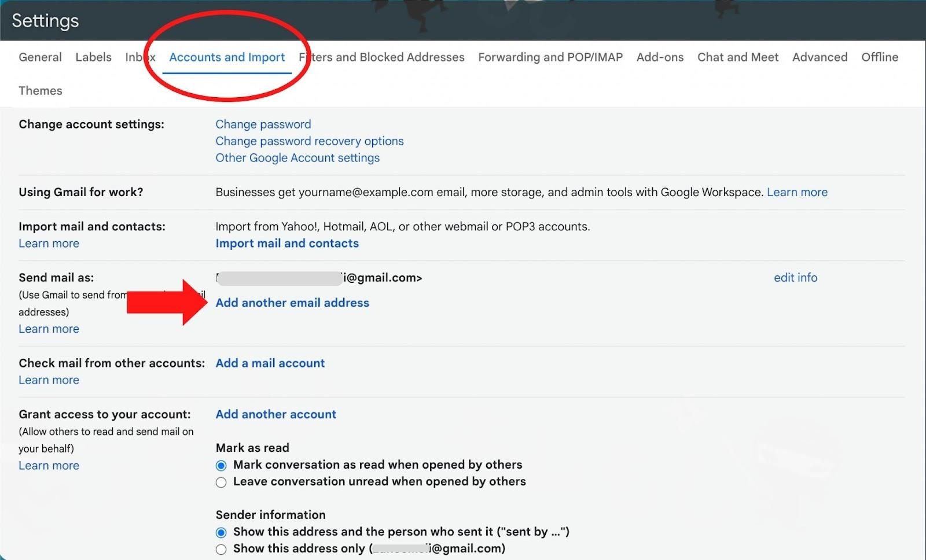Click Add another email address
The image size is (926, 560).
pyautogui.click(x=292, y=303)
